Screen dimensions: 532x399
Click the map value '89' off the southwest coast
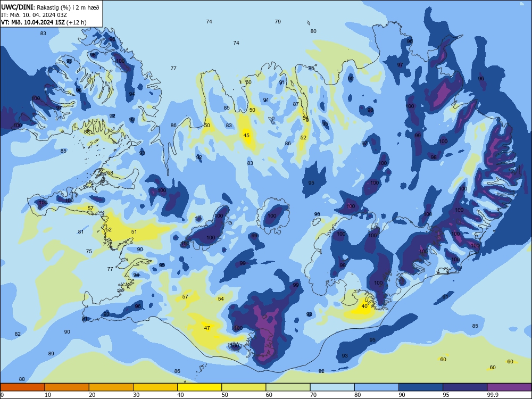point(51,354)
